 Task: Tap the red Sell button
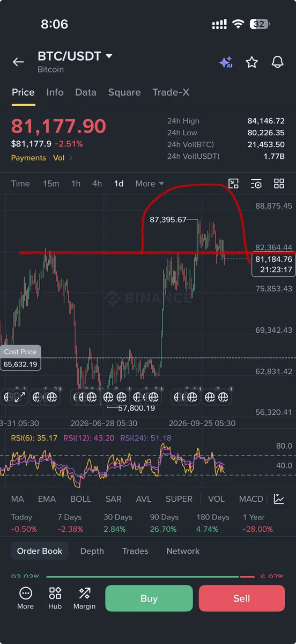[242, 598]
